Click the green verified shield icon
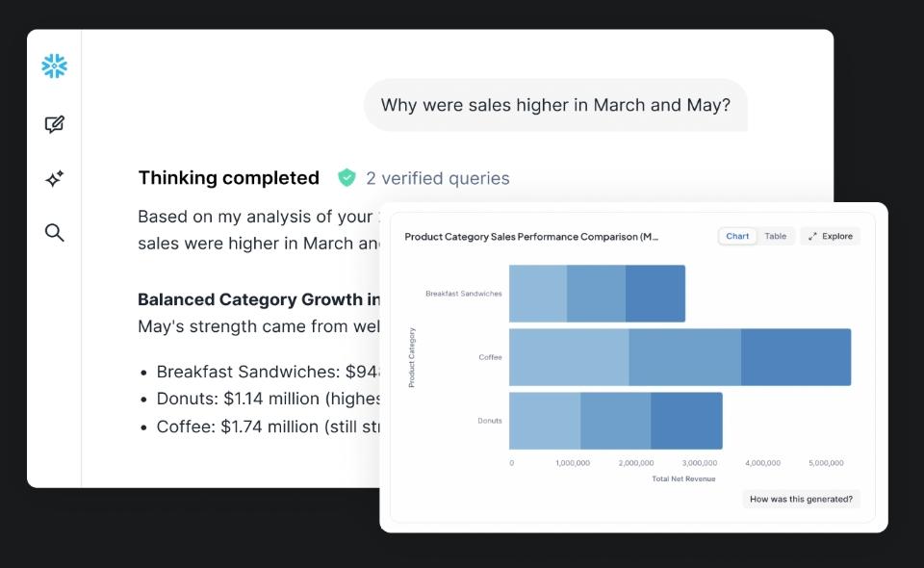924x568 pixels. pos(346,178)
